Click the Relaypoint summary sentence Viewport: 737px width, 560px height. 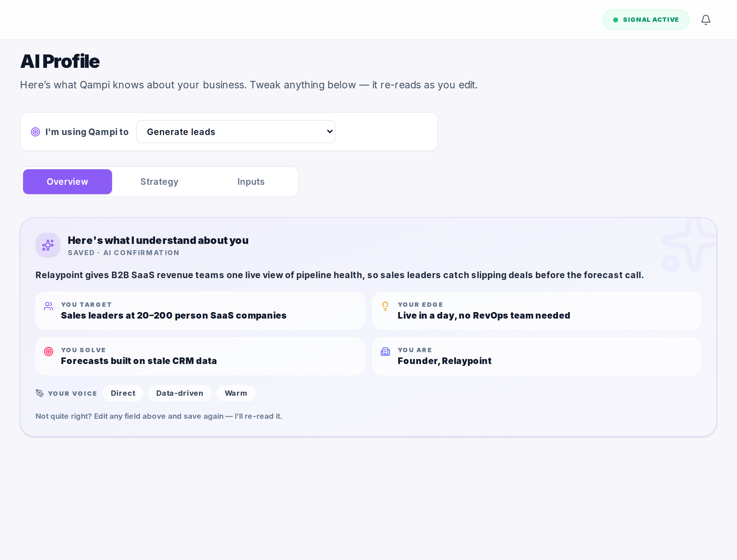pos(340,275)
